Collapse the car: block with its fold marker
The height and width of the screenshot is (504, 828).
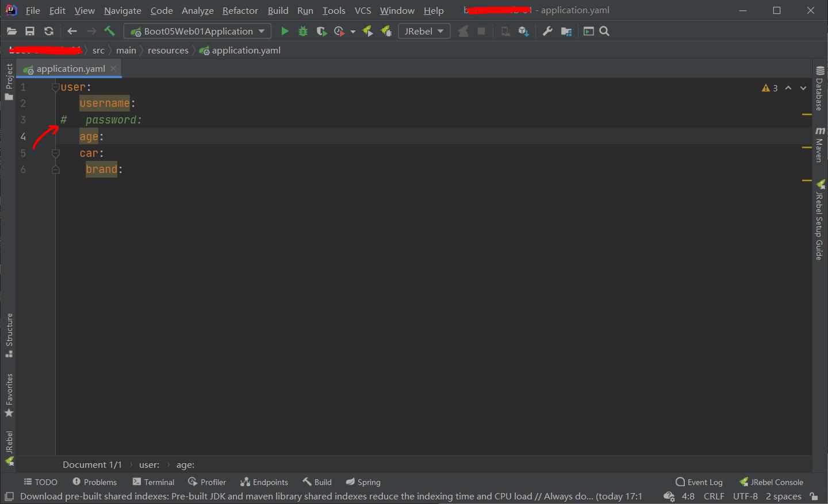point(56,153)
